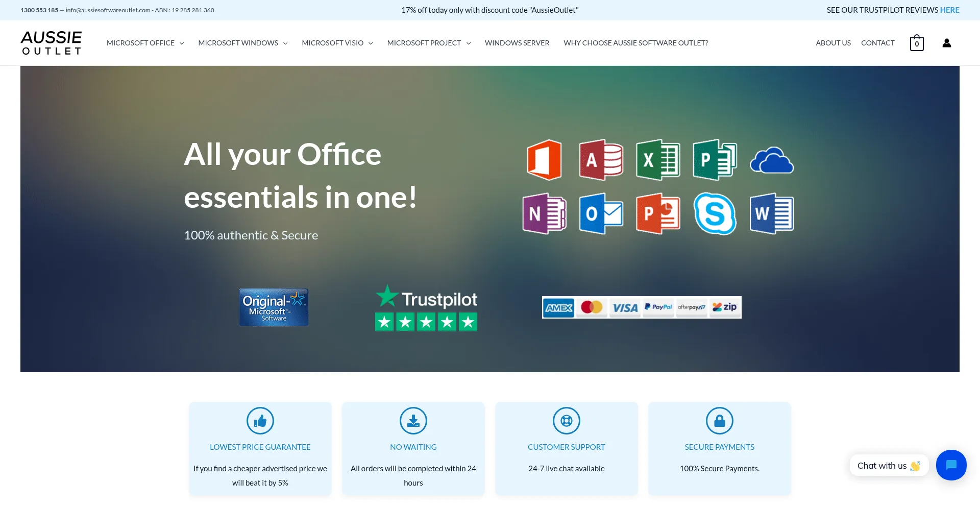Open the Microsoft Visio dropdown
The image size is (980, 507).
337,43
